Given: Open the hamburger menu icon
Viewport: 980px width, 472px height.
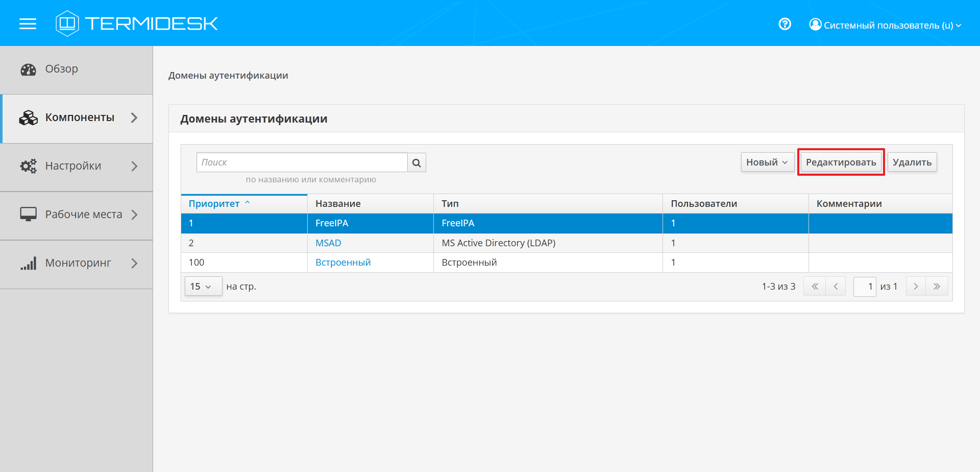Looking at the screenshot, I should click(28, 23).
